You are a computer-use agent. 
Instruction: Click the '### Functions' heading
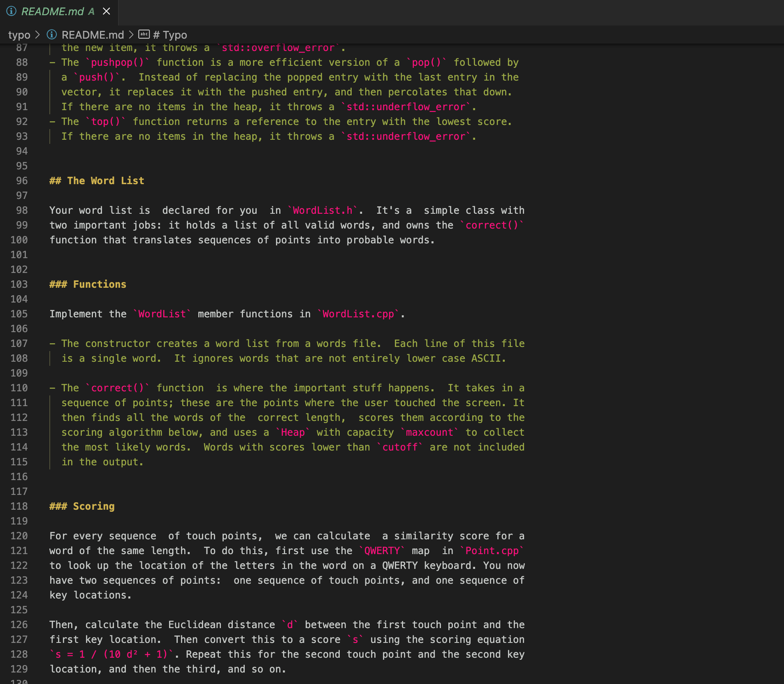pos(88,284)
